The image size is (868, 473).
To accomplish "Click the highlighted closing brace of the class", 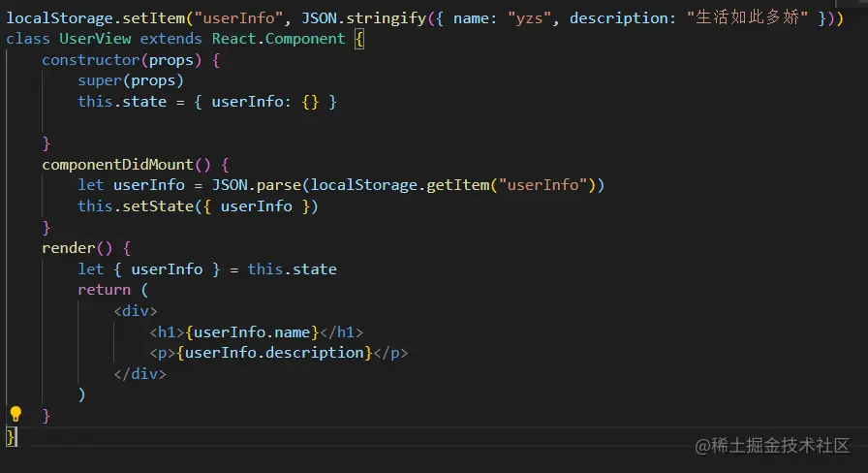I will (x=11, y=436).
